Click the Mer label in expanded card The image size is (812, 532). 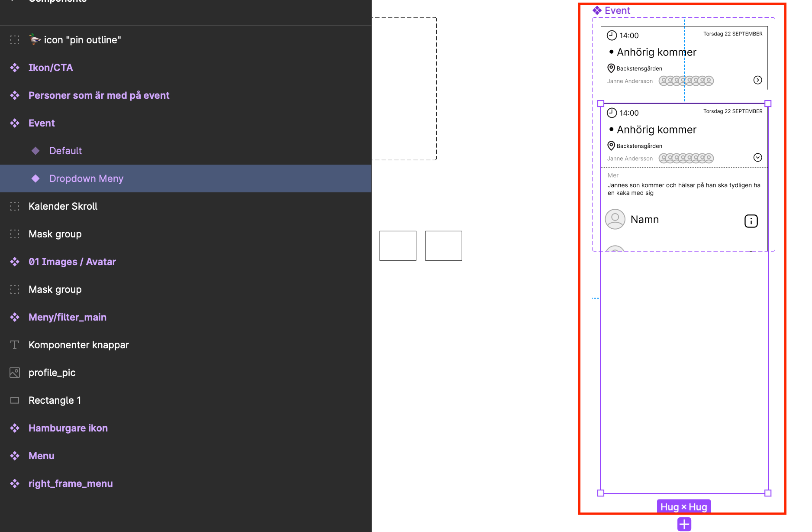click(613, 175)
